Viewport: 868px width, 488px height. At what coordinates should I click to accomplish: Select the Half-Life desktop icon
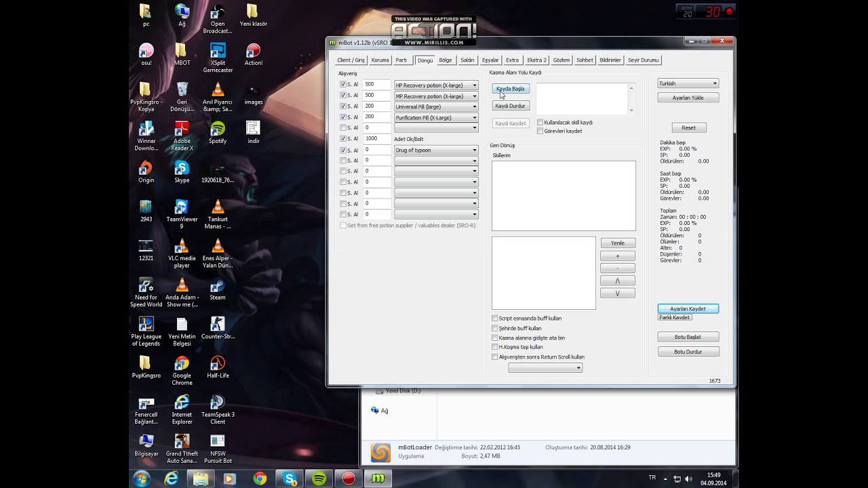click(x=218, y=367)
